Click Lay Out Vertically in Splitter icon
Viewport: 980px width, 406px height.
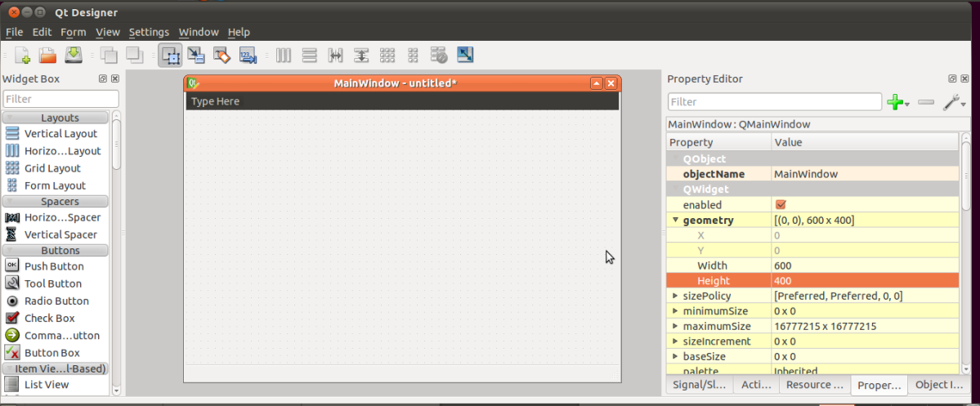361,55
